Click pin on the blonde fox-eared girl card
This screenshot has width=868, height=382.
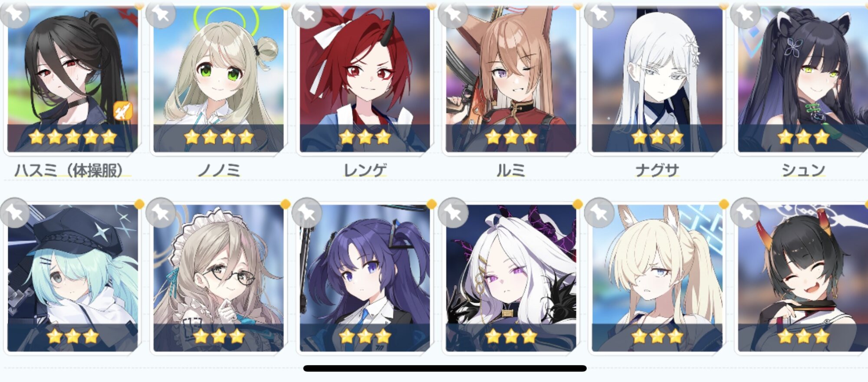(x=599, y=212)
